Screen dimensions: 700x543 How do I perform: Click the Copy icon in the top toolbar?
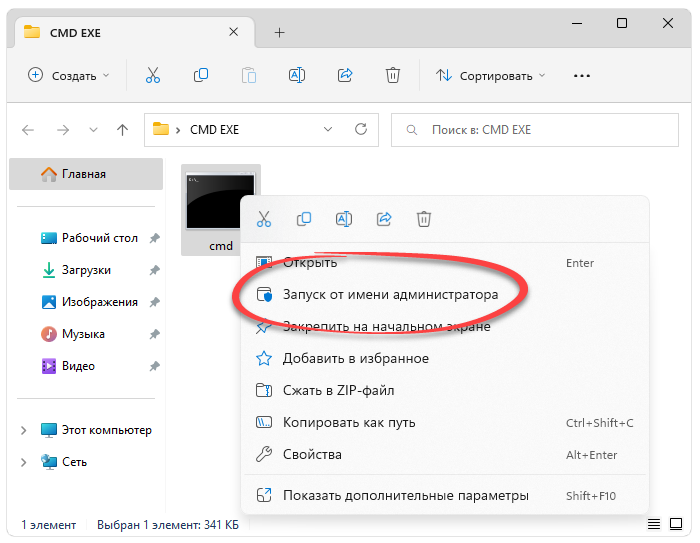pyautogui.click(x=201, y=75)
